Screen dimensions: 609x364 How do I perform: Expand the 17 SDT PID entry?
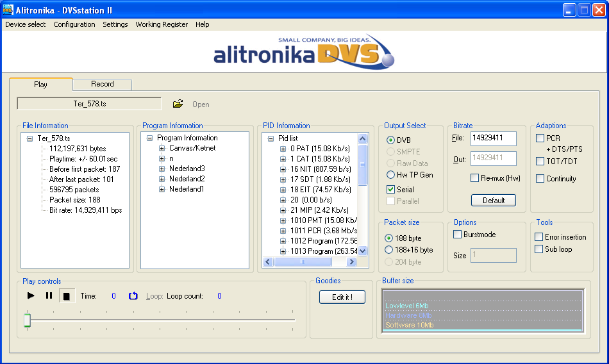[x=283, y=179]
